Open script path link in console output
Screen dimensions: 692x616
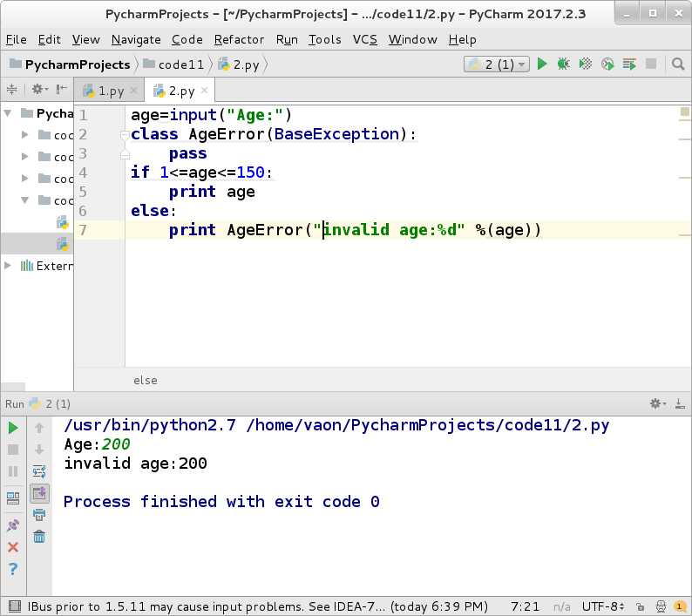point(427,425)
